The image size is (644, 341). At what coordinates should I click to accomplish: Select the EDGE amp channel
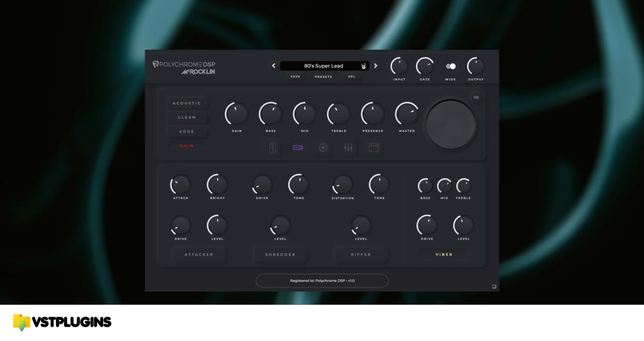187,132
